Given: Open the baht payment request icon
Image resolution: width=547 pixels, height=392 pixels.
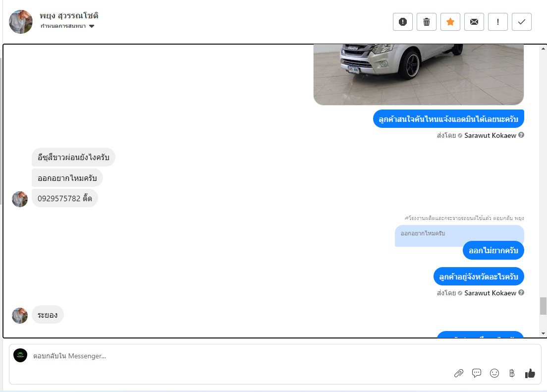Looking at the screenshot, I should click(x=512, y=373).
